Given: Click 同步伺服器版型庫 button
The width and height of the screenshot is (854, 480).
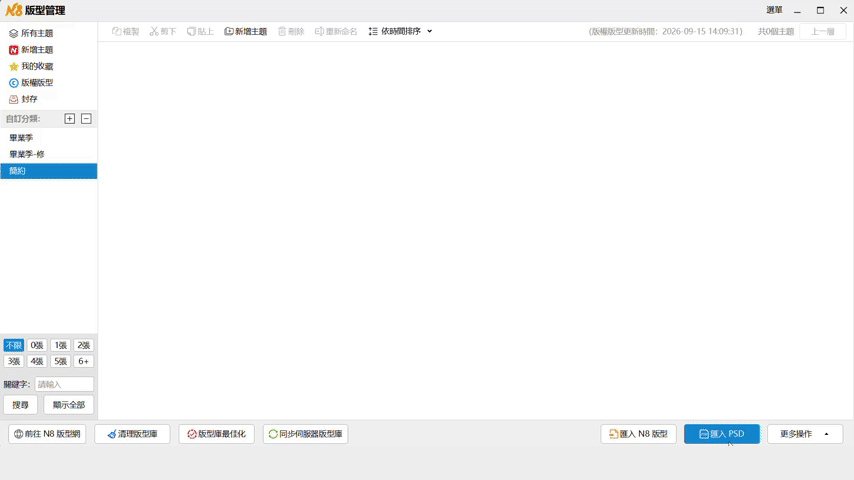Looking at the screenshot, I should [x=306, y=434].
